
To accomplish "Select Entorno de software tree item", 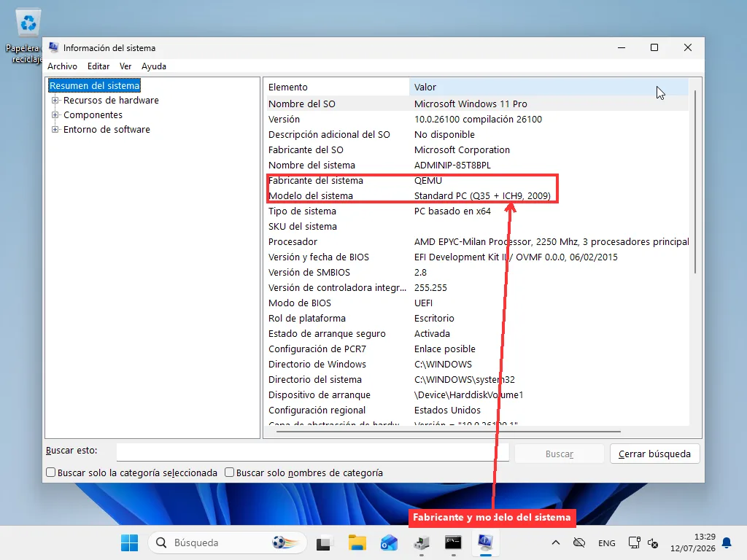I will 107,130.
